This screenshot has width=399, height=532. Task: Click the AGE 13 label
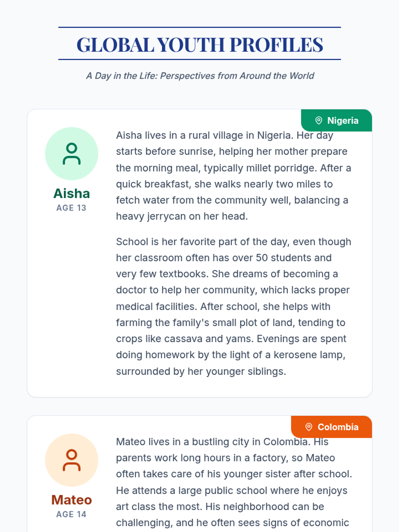[71, 208]
